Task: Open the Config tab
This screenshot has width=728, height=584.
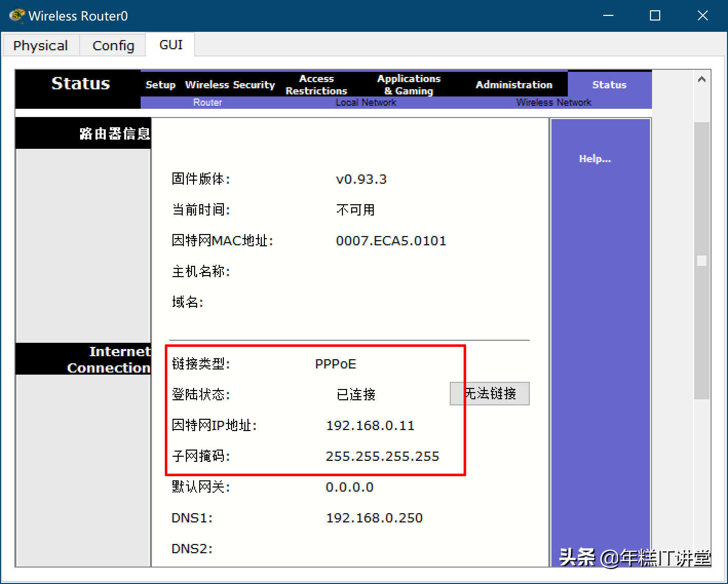Action: (113, 45)
